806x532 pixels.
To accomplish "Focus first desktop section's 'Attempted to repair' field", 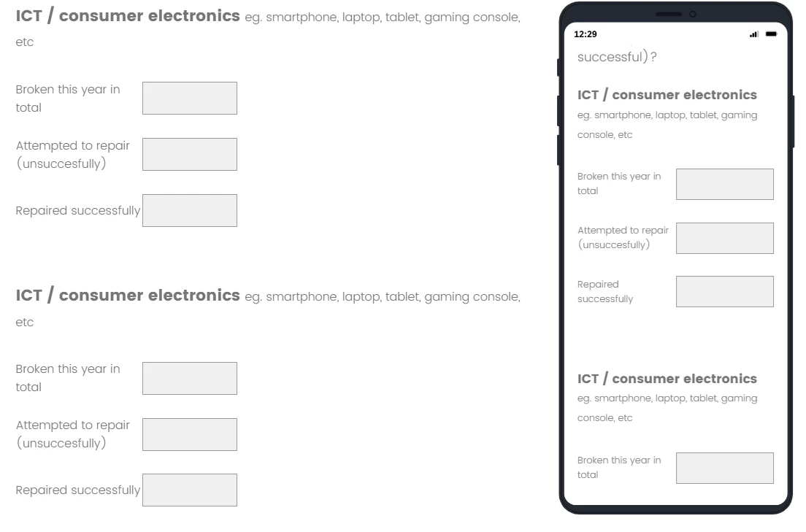I will click(x=190, y=154).
